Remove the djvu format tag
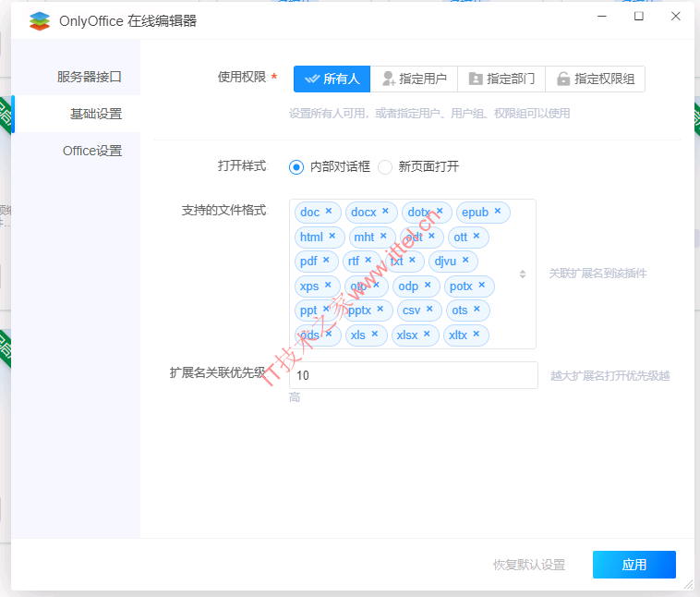700x597 pixels. (x=465, y=260)
